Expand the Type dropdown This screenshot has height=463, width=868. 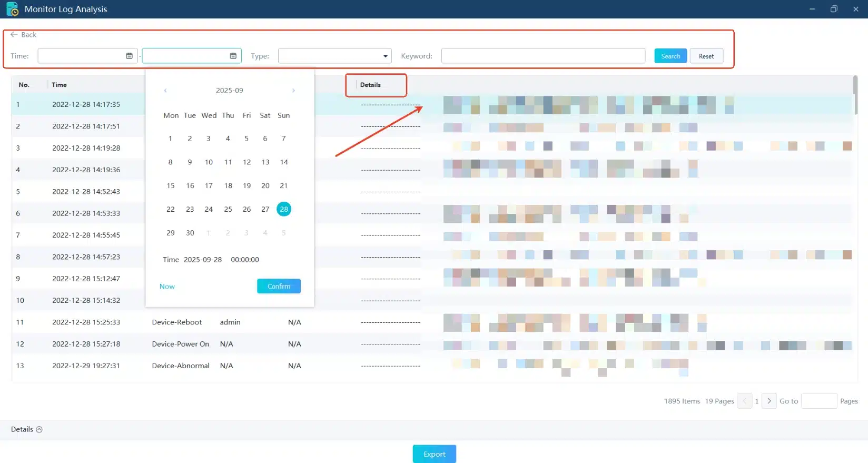coord(385,56)
